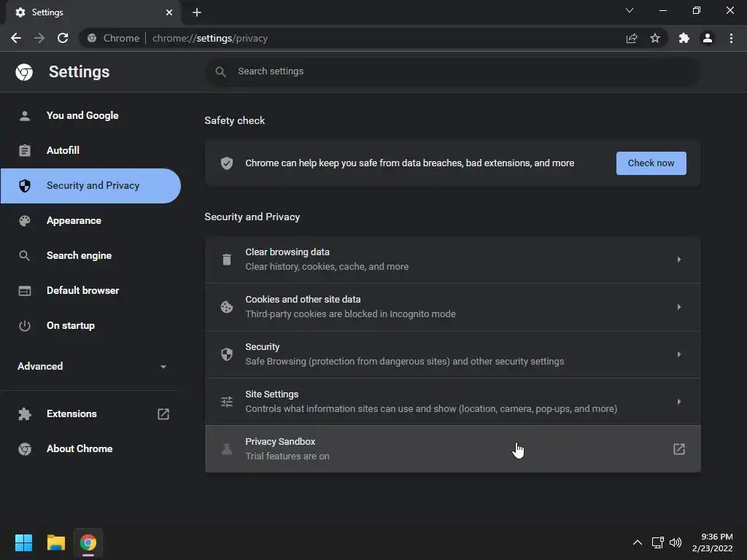Open You and Google section
Screen dimensions: 747x560
(x=90, y=116)
